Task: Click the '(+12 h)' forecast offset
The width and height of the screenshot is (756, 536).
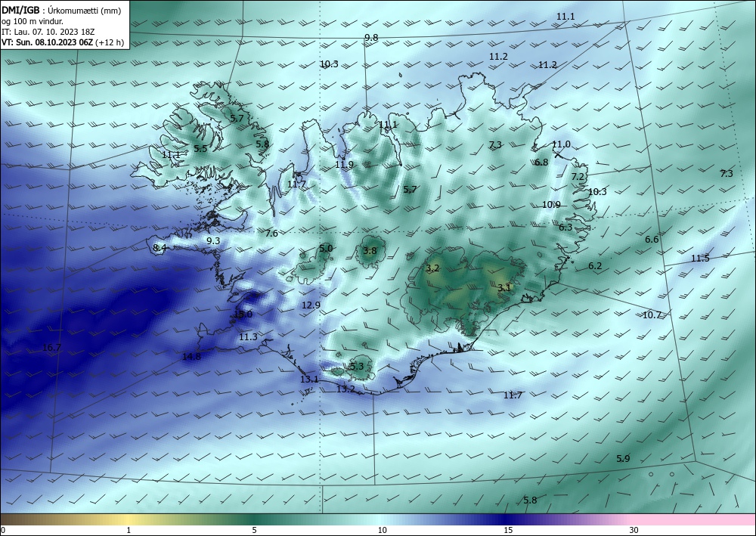Action: pos(110,42)
